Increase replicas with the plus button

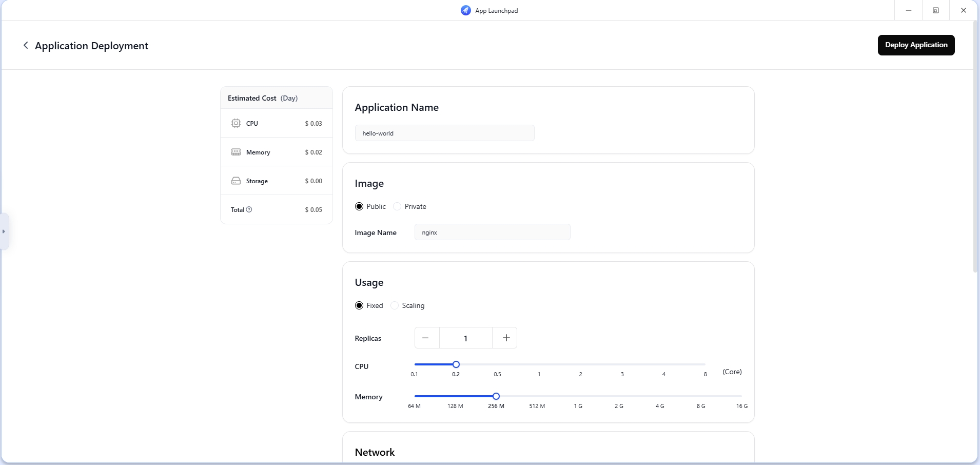506,338
